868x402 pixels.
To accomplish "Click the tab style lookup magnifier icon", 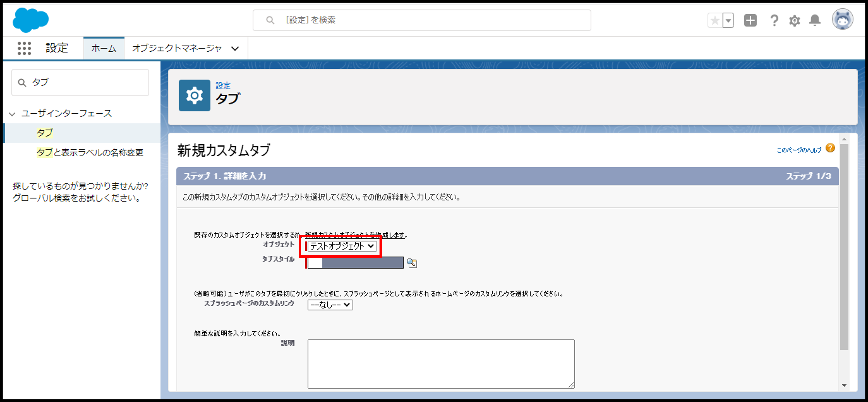I will (x=411, y=263).
